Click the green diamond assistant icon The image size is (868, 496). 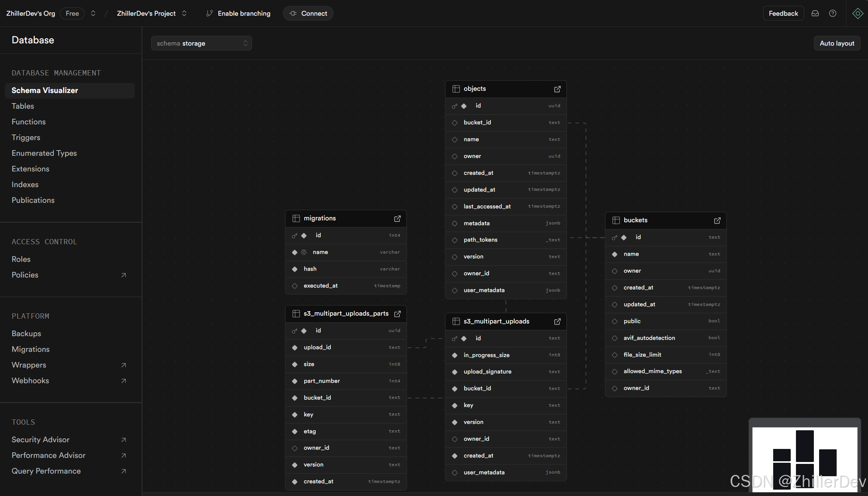click(x=858, y=13)
